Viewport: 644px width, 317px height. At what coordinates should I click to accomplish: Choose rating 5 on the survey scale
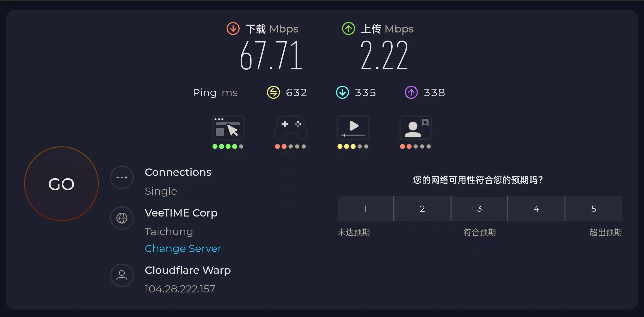point(594,209)
